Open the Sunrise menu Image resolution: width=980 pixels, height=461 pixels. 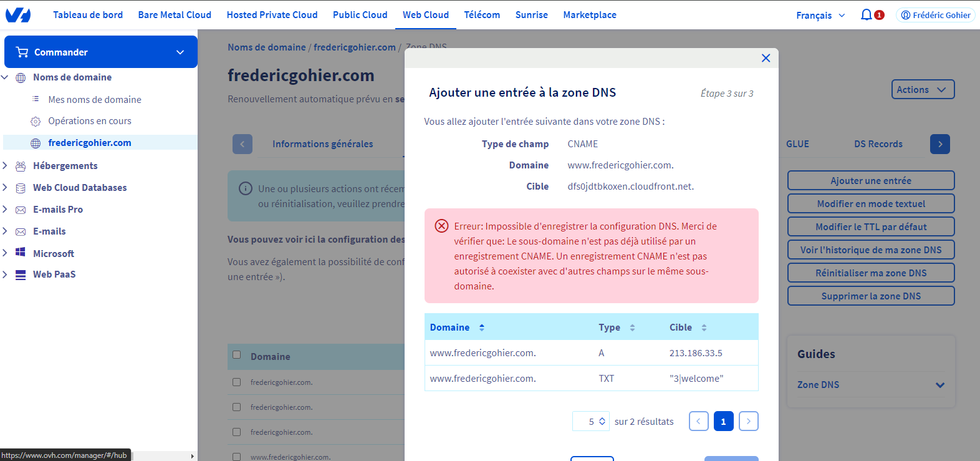pyautogui.click(x=532, y=15)
